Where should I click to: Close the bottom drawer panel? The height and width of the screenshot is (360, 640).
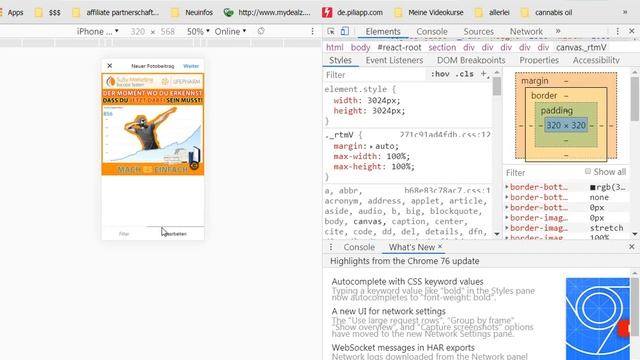(x=632, y=247)
